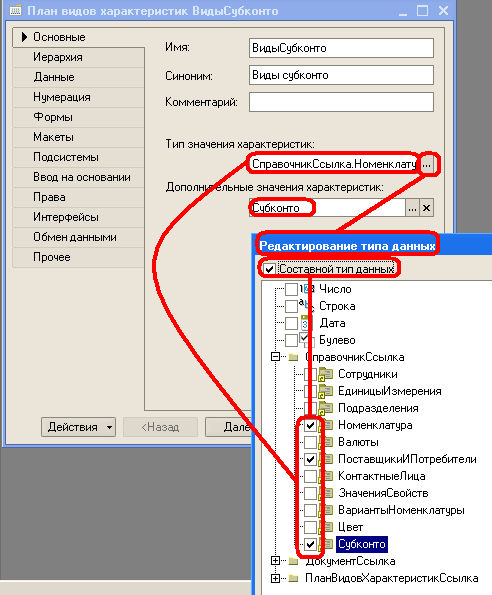
Task: Open the Действия dropdown button
Action: tap(79, 427)
